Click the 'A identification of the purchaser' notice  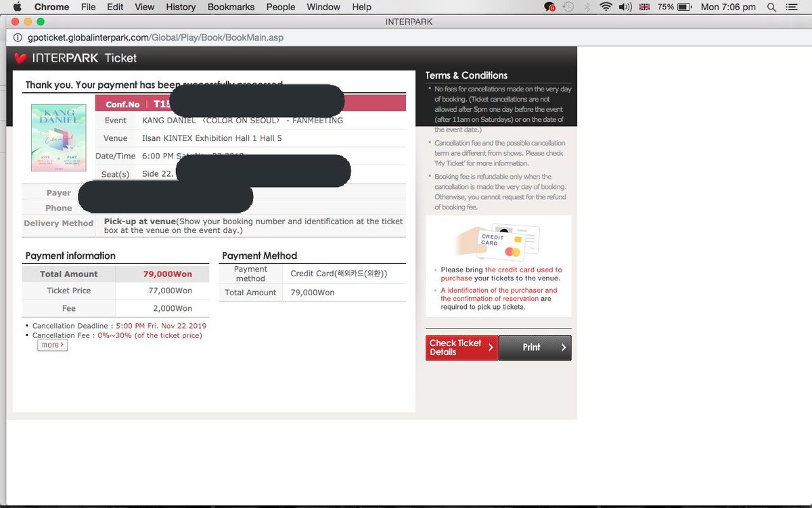click(x=499, y=299)
